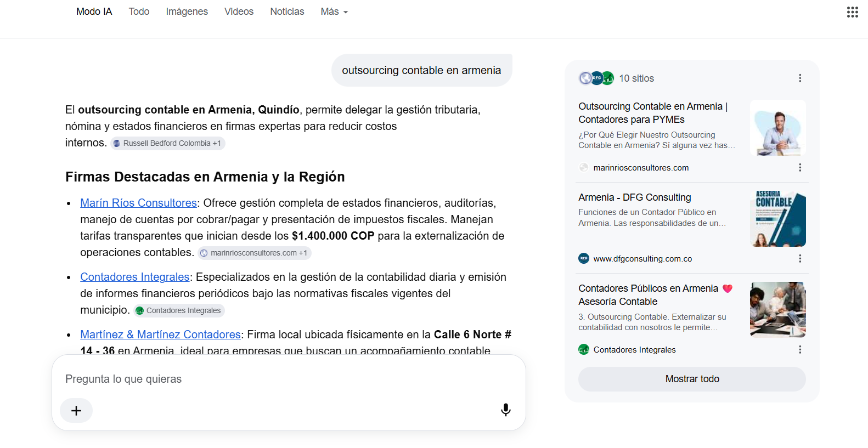The image size is (868, 448).
Task: Open the options menu for 10 sitios
Action: click(x=800, y=78)
